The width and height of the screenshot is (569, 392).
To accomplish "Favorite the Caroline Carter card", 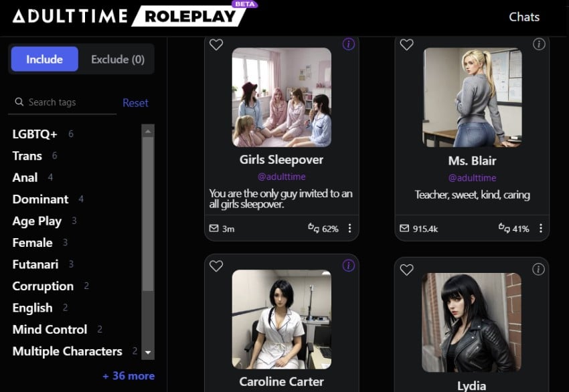I will (216, 266).
